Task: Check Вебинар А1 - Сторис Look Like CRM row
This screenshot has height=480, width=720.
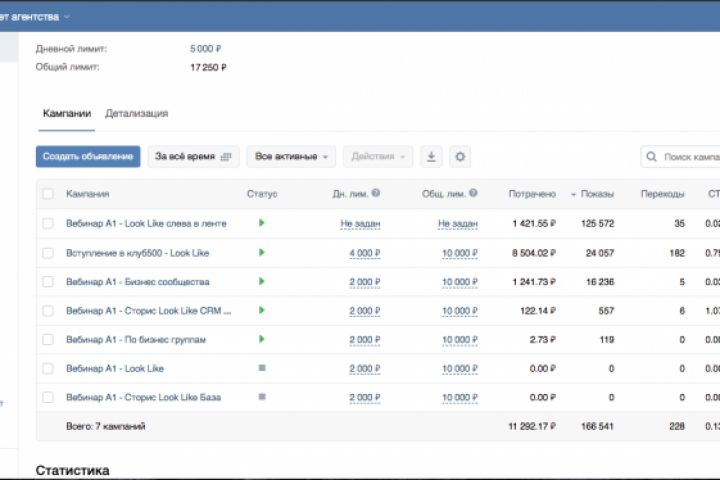Action: [x=48, y=311]
